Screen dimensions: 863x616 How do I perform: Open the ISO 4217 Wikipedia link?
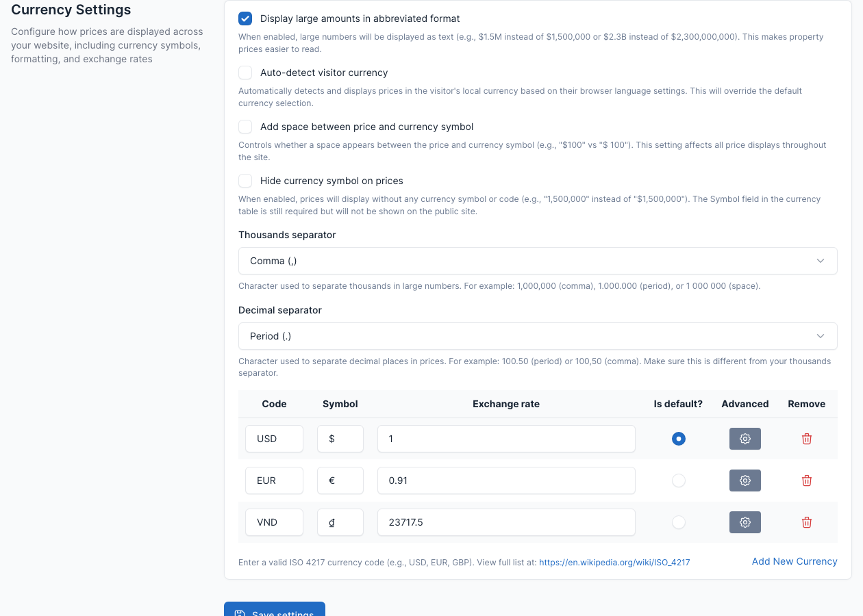[614, 563]
